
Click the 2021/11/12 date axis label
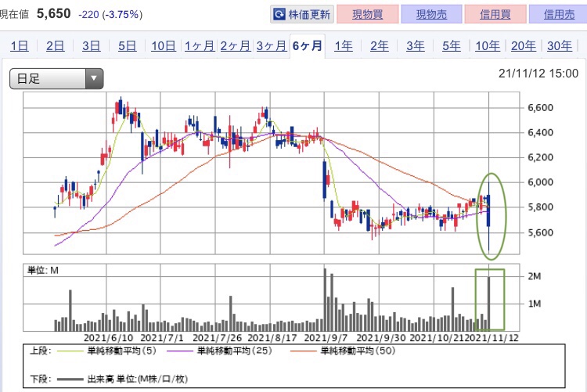494,338
